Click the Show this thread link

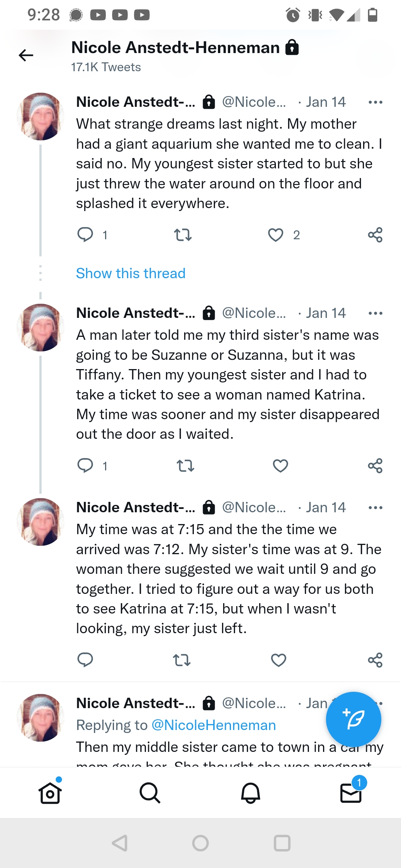[x=131, y=273]
